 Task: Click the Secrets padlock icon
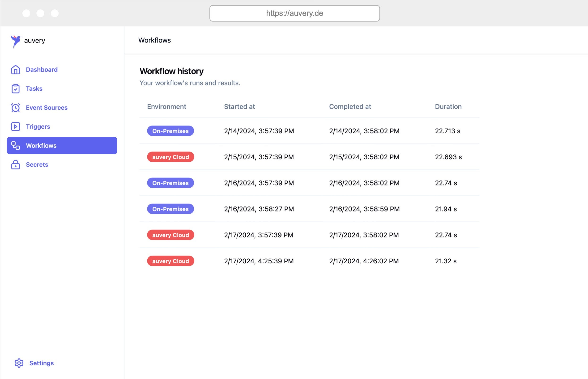click(x=16, y=165)
